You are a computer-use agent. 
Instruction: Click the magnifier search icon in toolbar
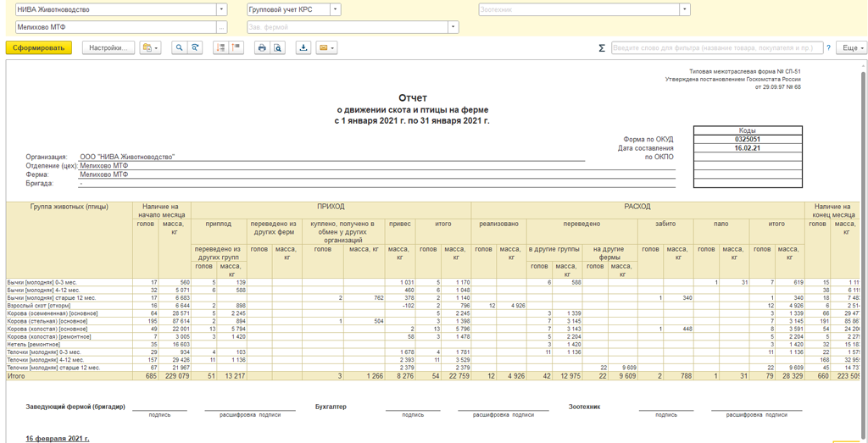click(x=179, y=48)
